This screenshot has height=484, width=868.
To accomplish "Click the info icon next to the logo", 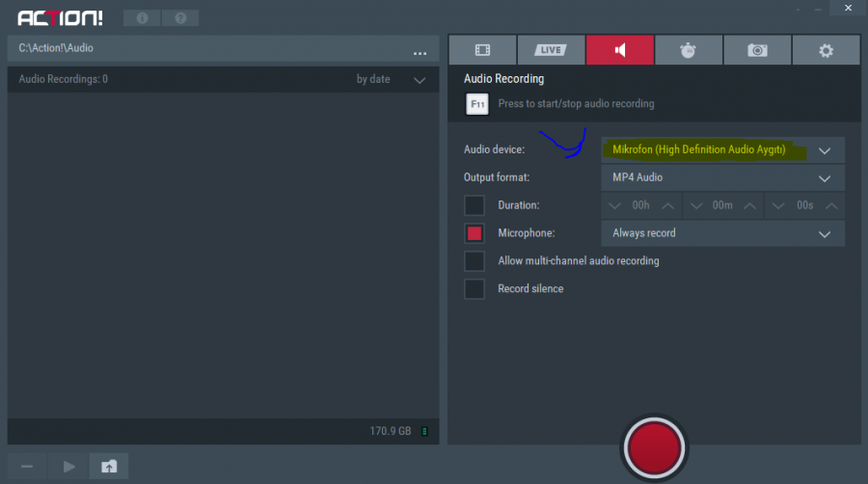I will (143, 18).
